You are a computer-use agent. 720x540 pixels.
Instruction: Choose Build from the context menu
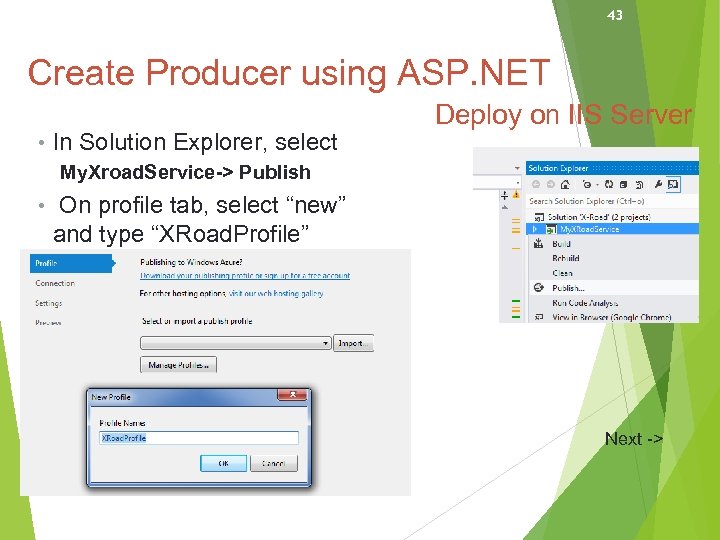pos(614,244)
